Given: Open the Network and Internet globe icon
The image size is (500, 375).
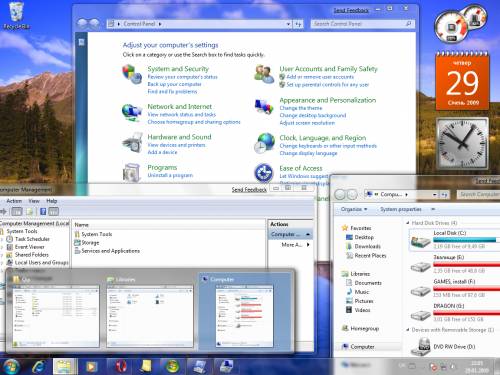Looking at the screenshot, I should coord(132,112).
